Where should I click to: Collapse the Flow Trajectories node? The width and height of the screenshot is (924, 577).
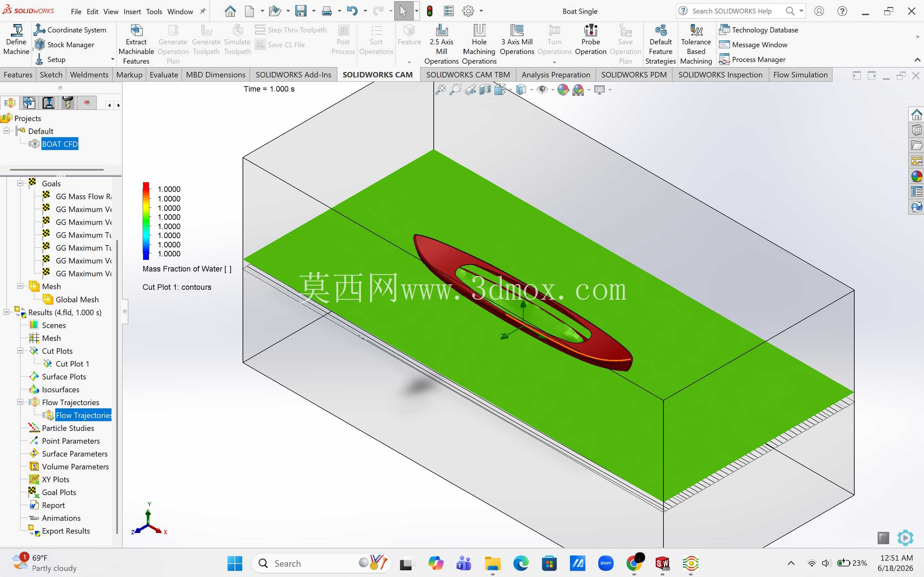click(20, 402)
